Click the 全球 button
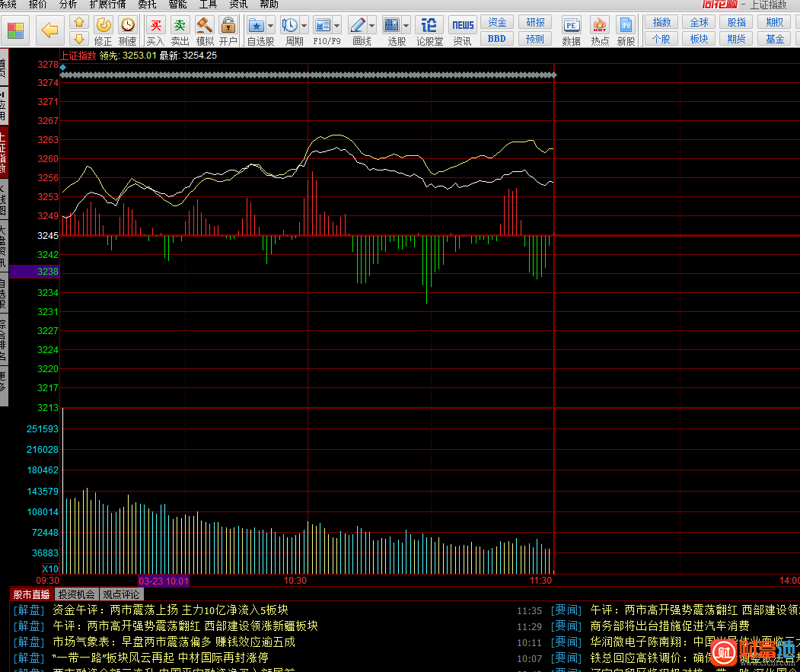The width and height of the screenshot is (800, 672). coord(699,22)
